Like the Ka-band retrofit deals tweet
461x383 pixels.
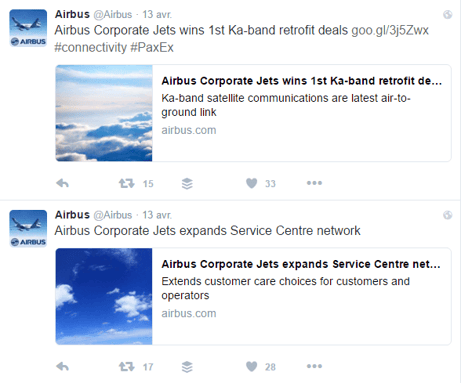point(252,183)
